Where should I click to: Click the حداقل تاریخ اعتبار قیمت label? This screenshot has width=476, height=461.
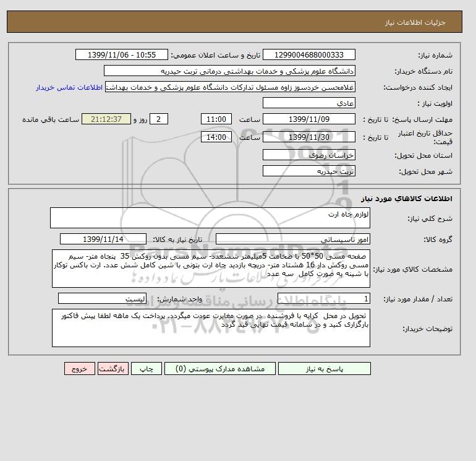(x=425, y=137)
